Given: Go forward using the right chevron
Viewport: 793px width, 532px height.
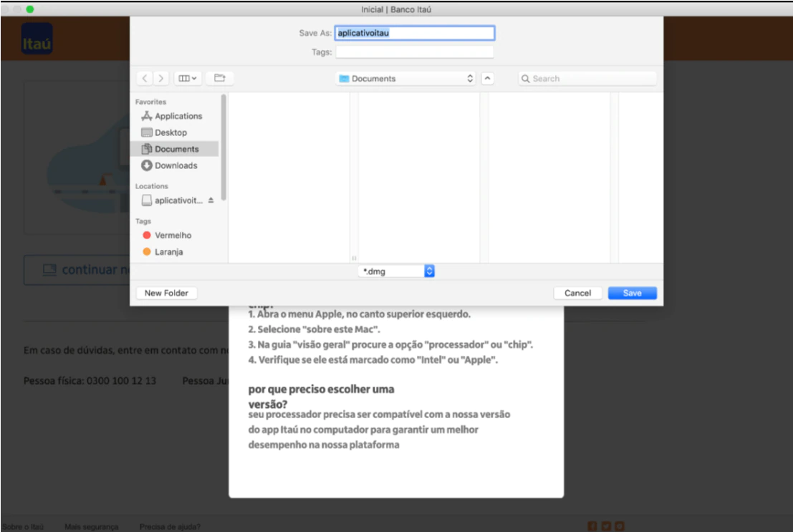Looking at the screenshot, I should (x=161, y=78).
